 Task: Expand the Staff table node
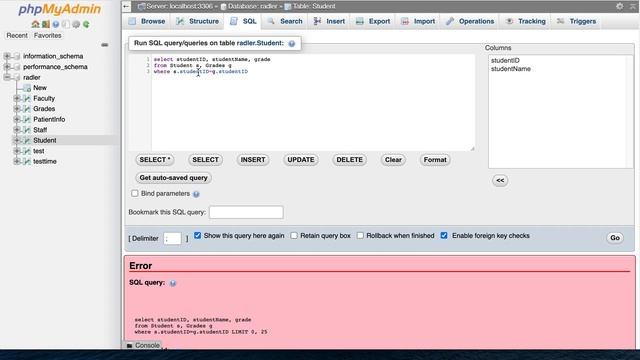coord(17,130)
